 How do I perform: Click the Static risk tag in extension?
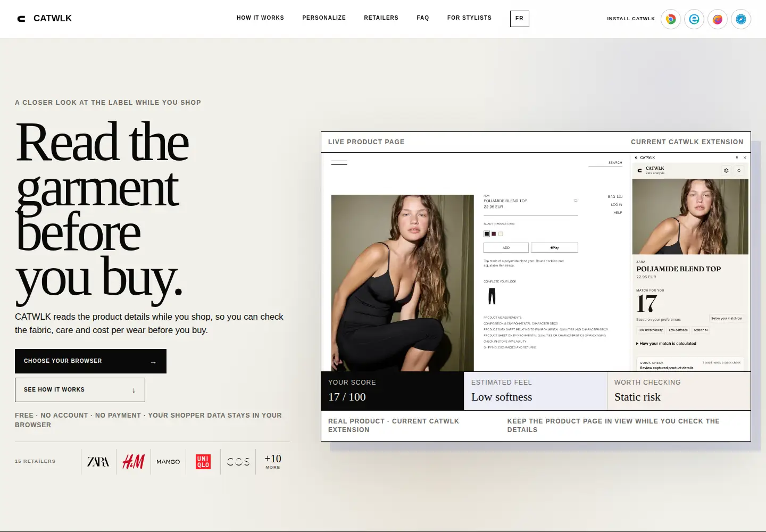click(x=701, y=330)
